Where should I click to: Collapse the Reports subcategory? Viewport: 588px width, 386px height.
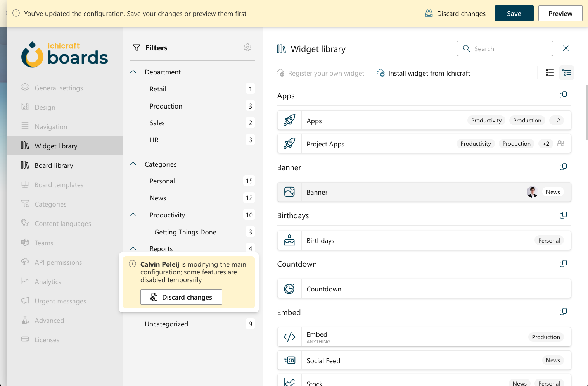tap(133, 248)
